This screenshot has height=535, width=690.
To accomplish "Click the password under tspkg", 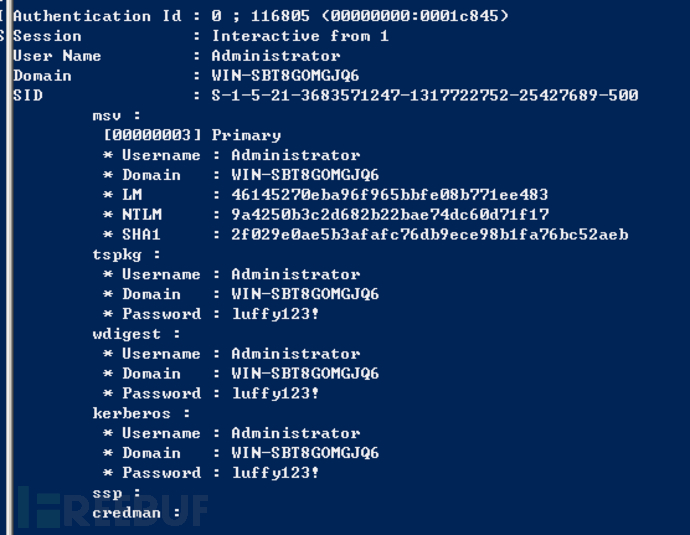I will pyautogui.click(x=275, y=314).
